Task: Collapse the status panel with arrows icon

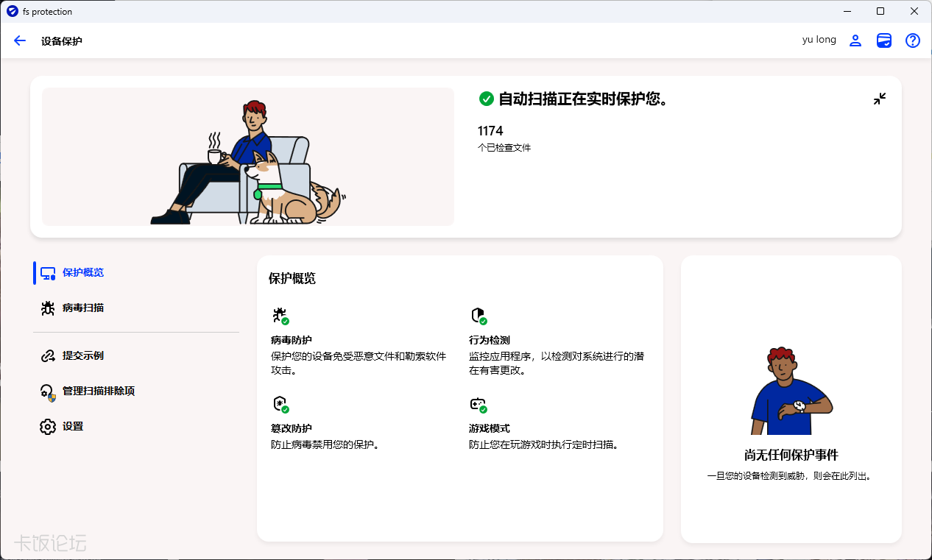Action: pos(880,99)
